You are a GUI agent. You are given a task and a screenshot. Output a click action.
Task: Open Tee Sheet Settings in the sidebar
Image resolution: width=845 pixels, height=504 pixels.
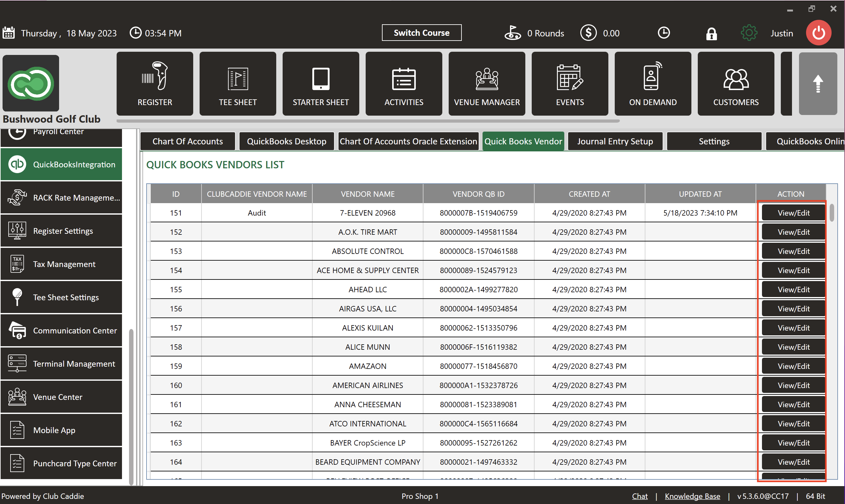click(x=61, y=297)
